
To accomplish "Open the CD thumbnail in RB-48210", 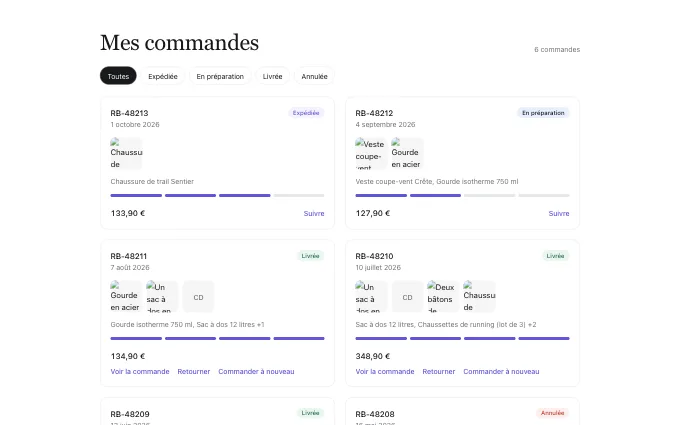I will pos(407,296).
